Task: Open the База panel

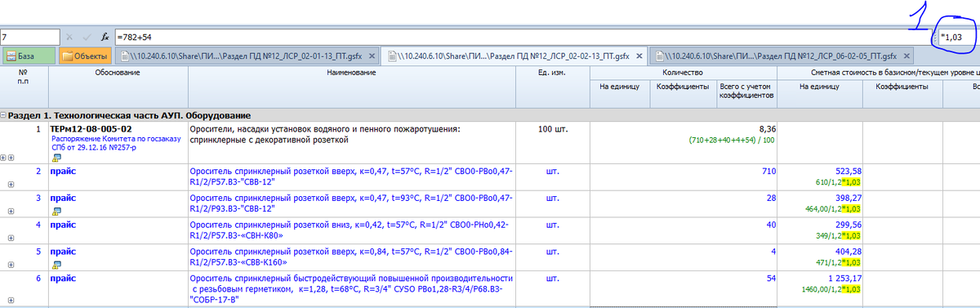Action: pos(29,56)
